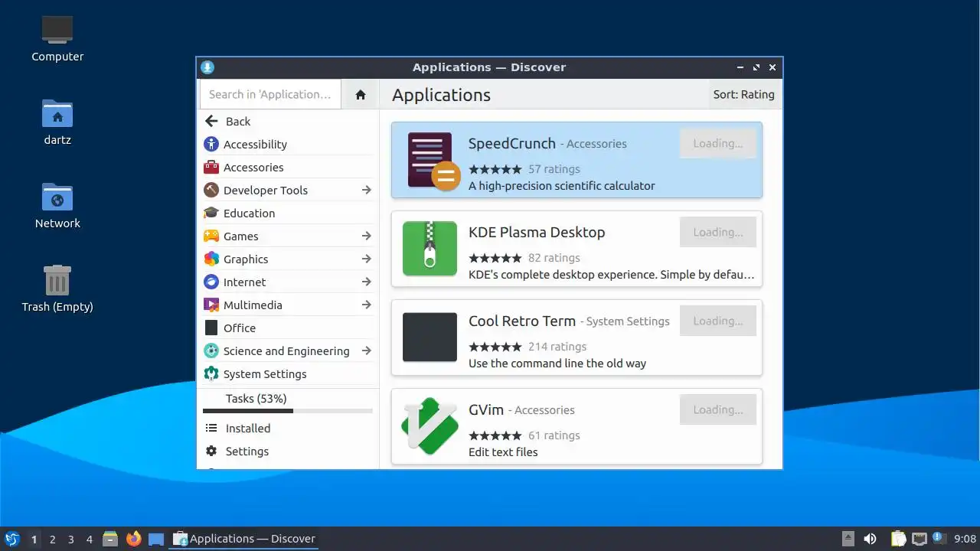The image size is (980, 551).
Task: Select the Accessibility category label
Action: point(255,145)
